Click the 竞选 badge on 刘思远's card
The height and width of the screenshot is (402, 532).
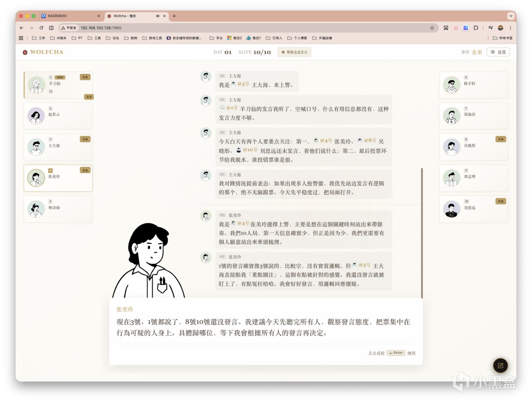pyautogui.click(x=500, y=201)
